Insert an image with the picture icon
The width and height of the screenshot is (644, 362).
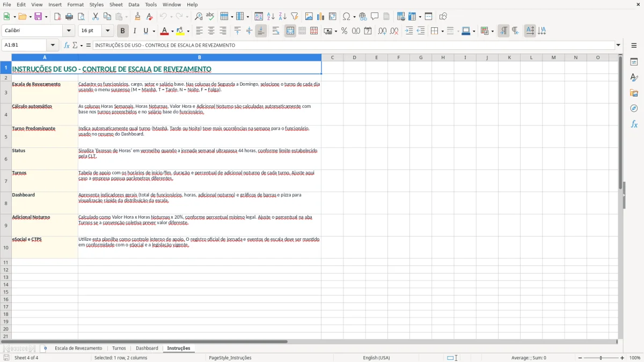pos(309,17)
